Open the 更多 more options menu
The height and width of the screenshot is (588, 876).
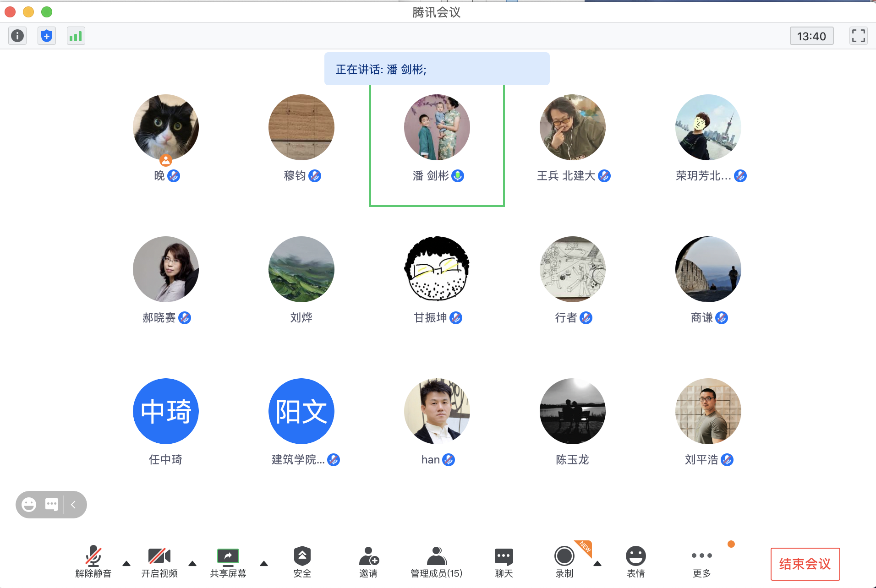701,561
